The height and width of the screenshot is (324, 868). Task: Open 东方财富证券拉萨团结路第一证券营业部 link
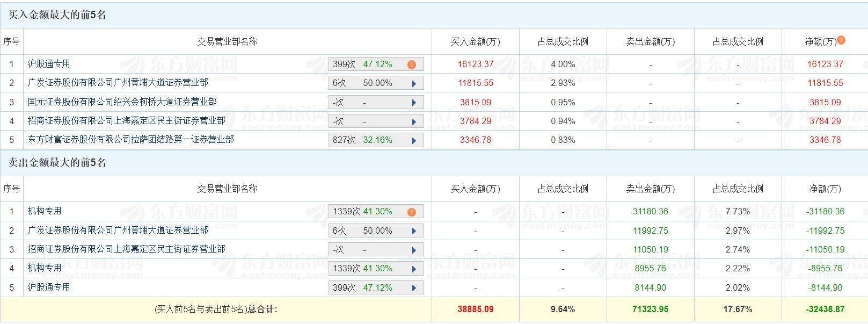(130, 139)
